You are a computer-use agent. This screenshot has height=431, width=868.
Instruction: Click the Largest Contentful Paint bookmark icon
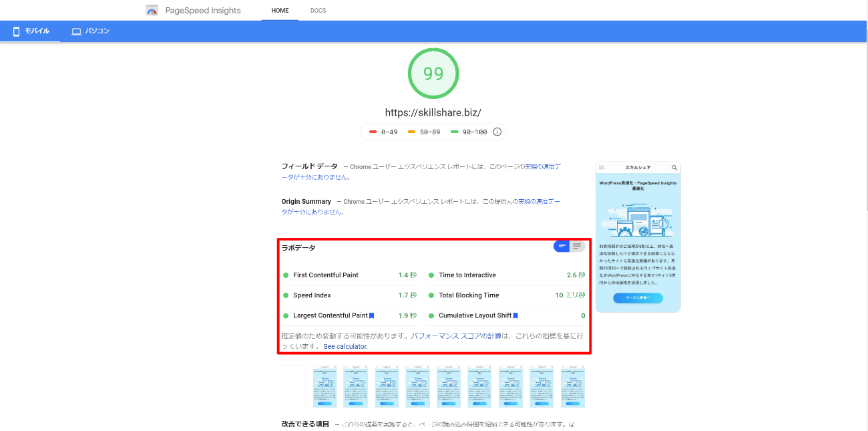coord(371,315)
